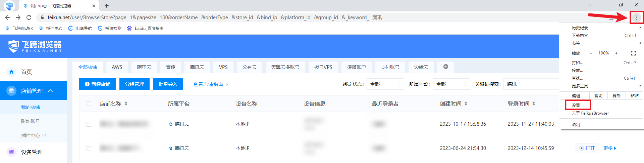This screenshot has height=163, width=644.
Task: Click the browser three-dot menu icon
Action: (x=636, y=17)
